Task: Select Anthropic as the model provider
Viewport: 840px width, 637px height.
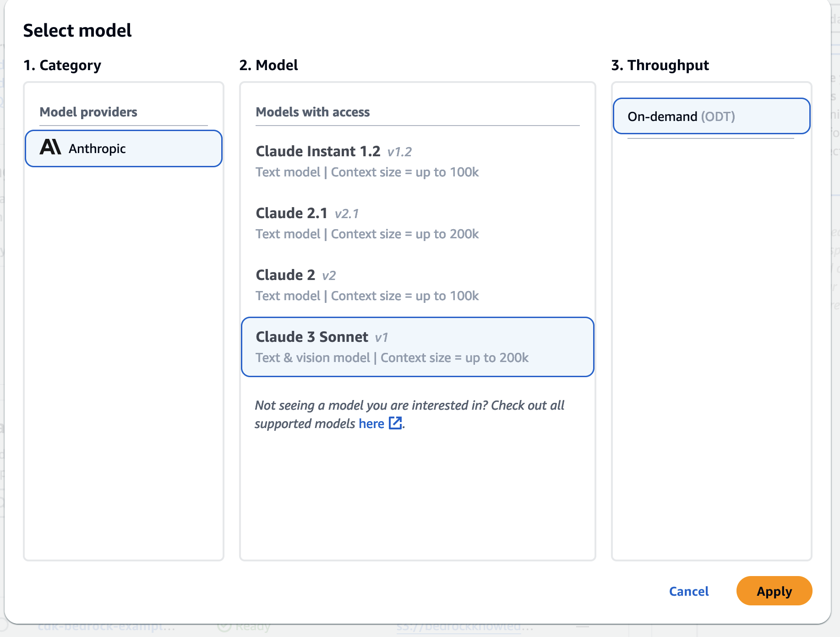Action: point(124,148)
